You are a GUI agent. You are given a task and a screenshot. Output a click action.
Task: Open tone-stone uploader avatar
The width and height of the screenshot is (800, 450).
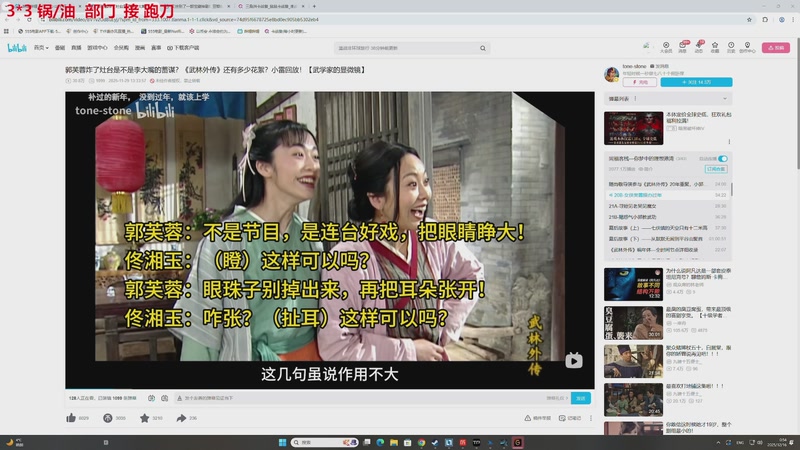click(612, 74)
